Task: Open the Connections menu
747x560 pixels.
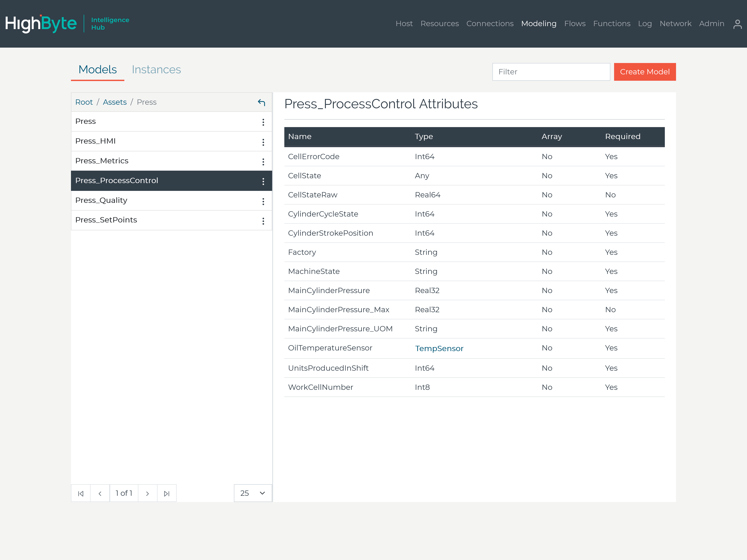Action: (x=490, y=24)
